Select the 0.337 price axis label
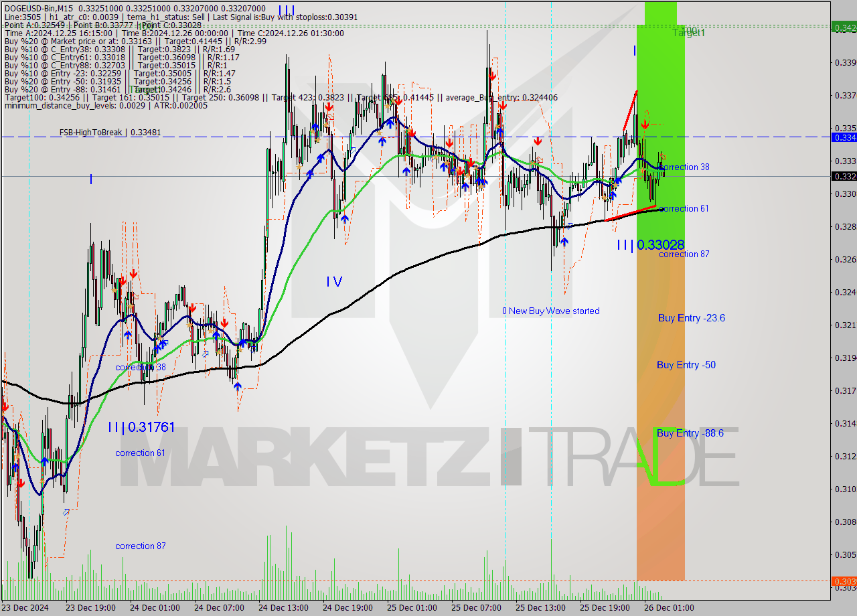 click(x=844, y=95)
